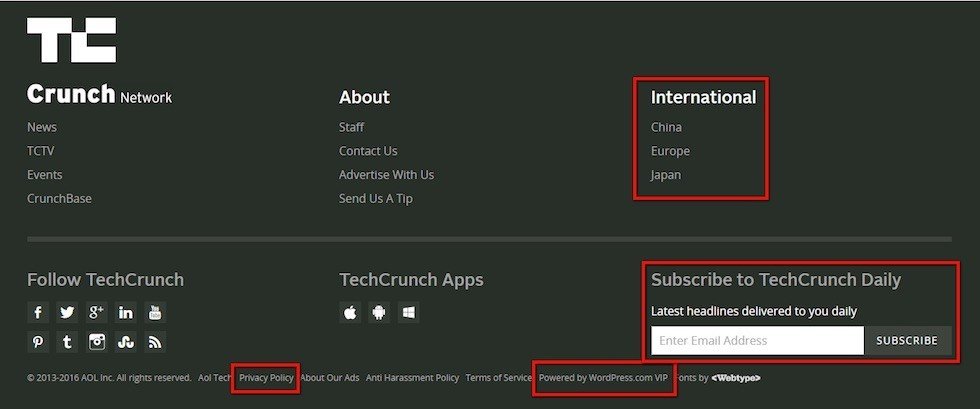Visit the Google Plus icon

click(96, 313)
